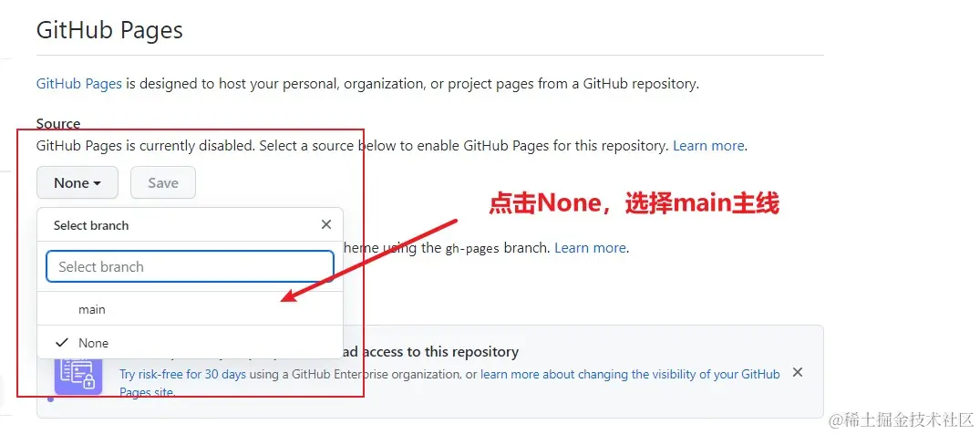Select the main branch option

pos(92,309)
